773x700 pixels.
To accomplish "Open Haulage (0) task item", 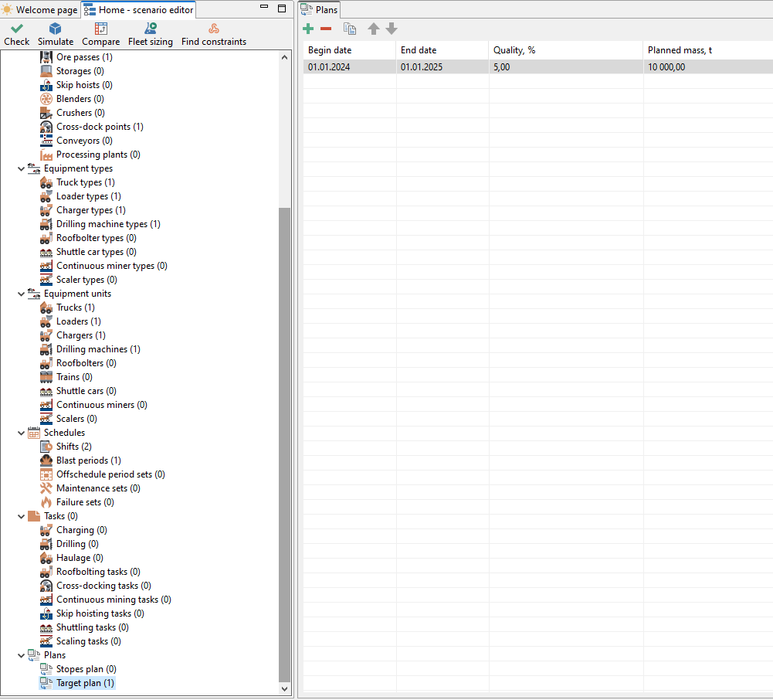I will click(x=80, y=558).
